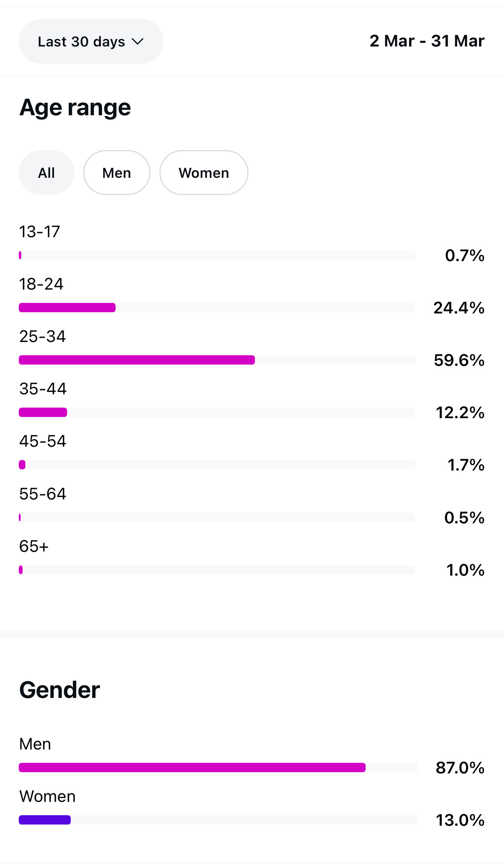
Task: Click the 24.4% percentage value
Action: (459, 308)
